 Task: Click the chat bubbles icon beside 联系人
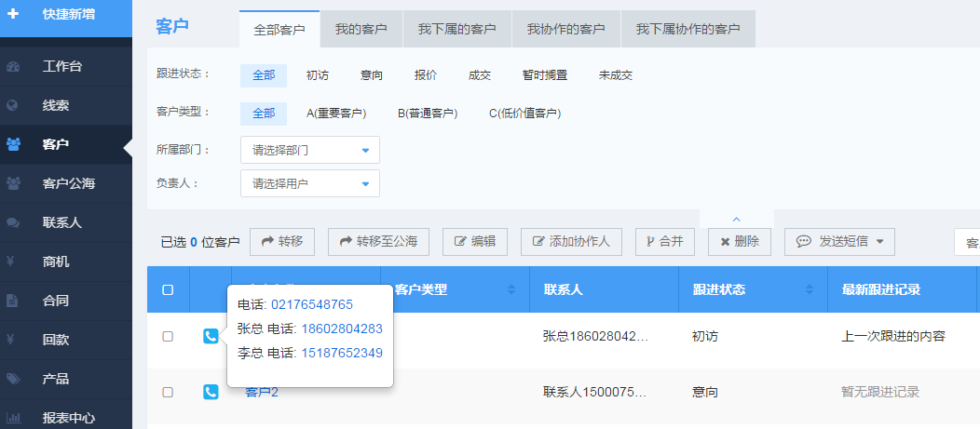click(x=13, y=222)
